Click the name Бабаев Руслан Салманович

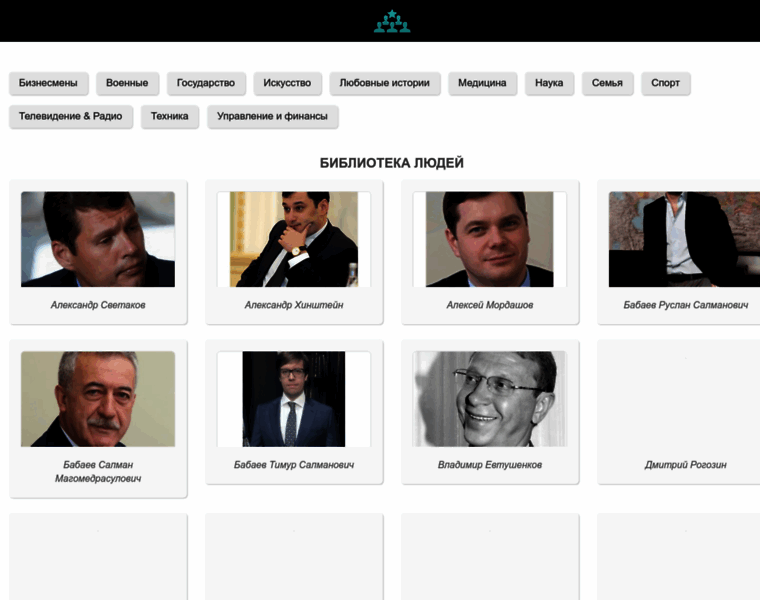tap(685, 305)
